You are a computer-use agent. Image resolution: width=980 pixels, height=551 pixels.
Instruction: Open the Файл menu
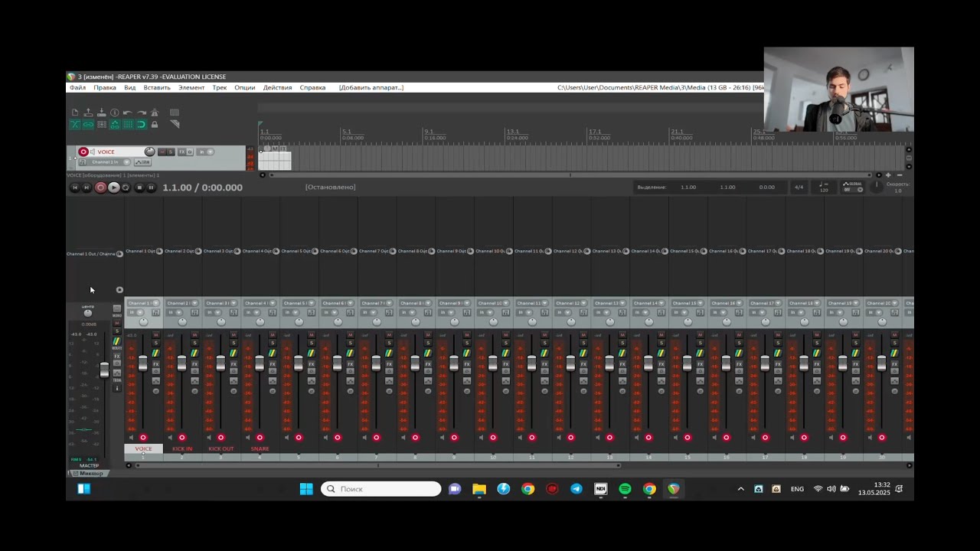[x=77, y=87]
